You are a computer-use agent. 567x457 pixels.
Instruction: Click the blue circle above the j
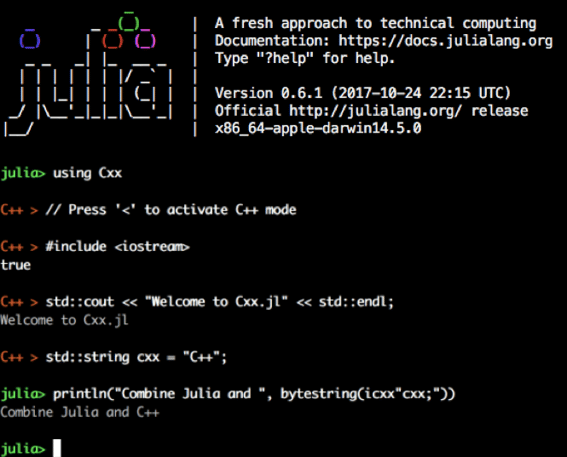[30, 39]
